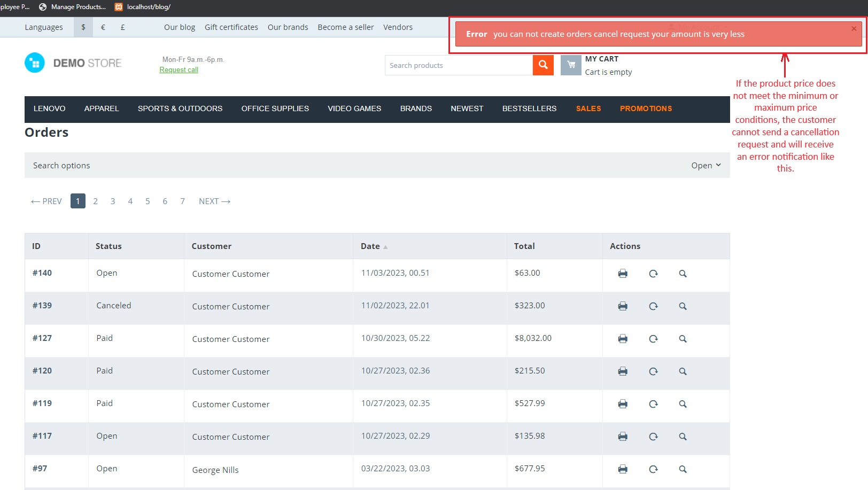Image resolution: width=868 pixels, height=490 pixels.
Task: Click the re-order icon for order #127
Action: click(x=653, y=339)
